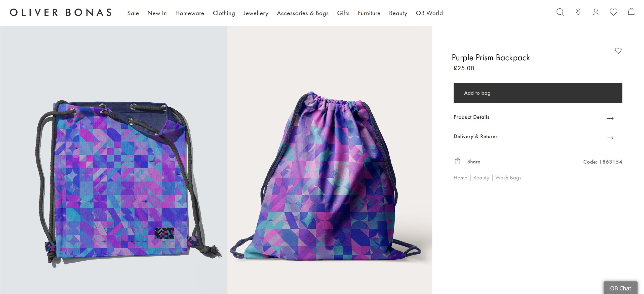644x294 pixels.
Task: Click the Oliver Bonas logo
Action: coord(61,13)
